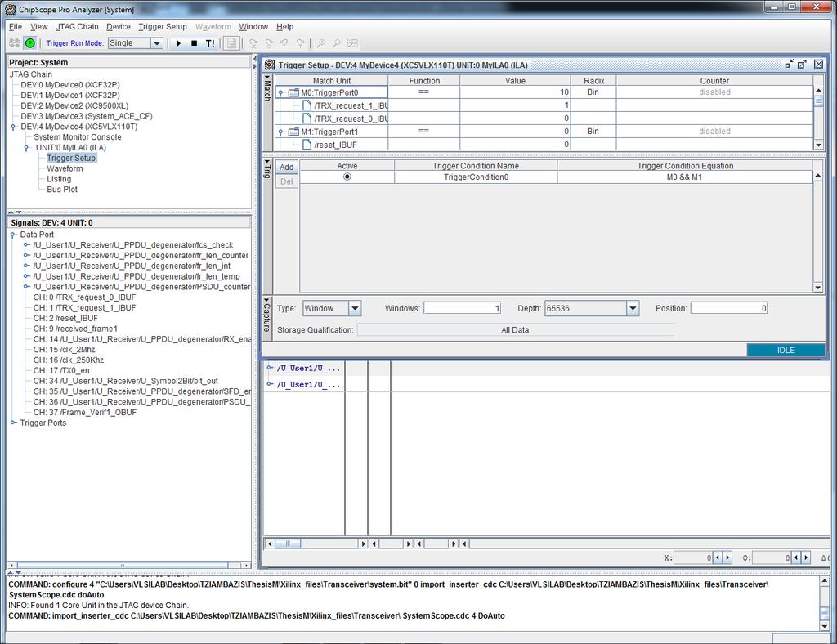Screen dimensions: 837x644
Task: Click the M0 && M1 trigger equation cell
Action: click(684, 177)
